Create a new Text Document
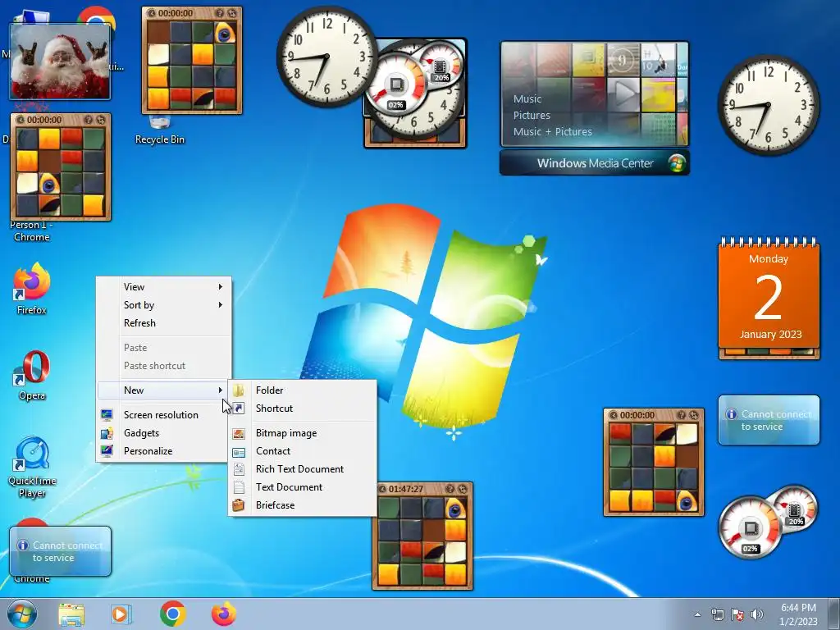The height and width of the screenshot is (630, 840). click(303, 487)
